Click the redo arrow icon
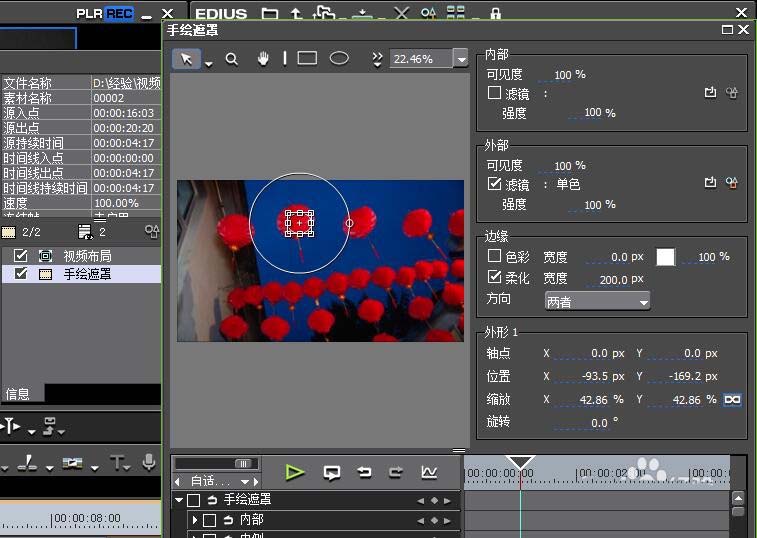The width and height of the screenshot is (757, 538). [x=396, y=472]
